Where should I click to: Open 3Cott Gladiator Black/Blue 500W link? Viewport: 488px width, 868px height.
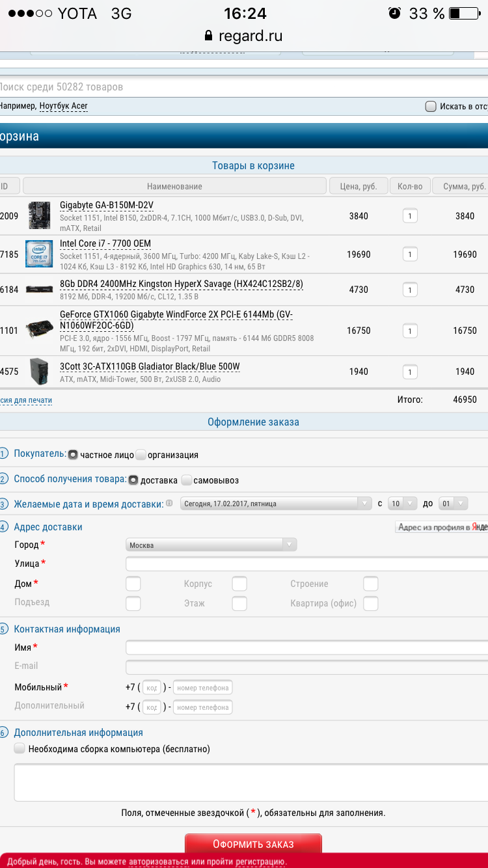tap(150, 366)
